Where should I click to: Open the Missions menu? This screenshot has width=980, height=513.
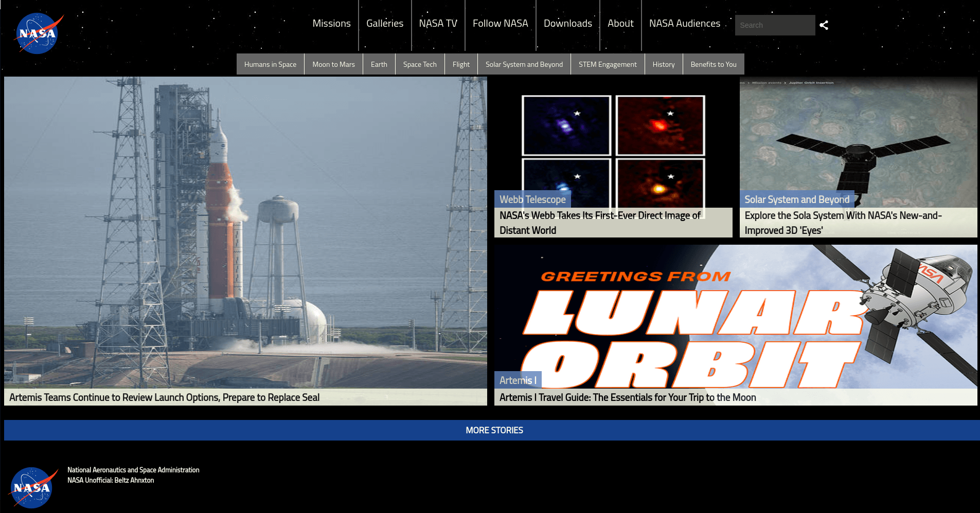(331, 24)
